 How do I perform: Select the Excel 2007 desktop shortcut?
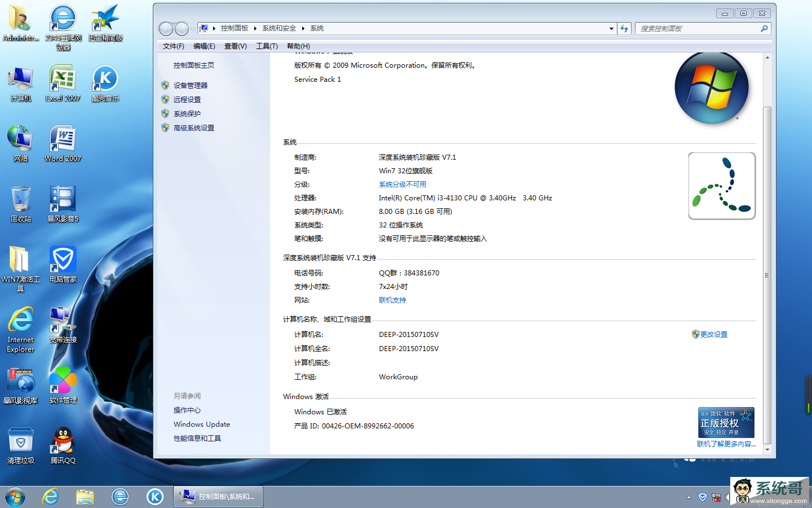tap(63, 84)
